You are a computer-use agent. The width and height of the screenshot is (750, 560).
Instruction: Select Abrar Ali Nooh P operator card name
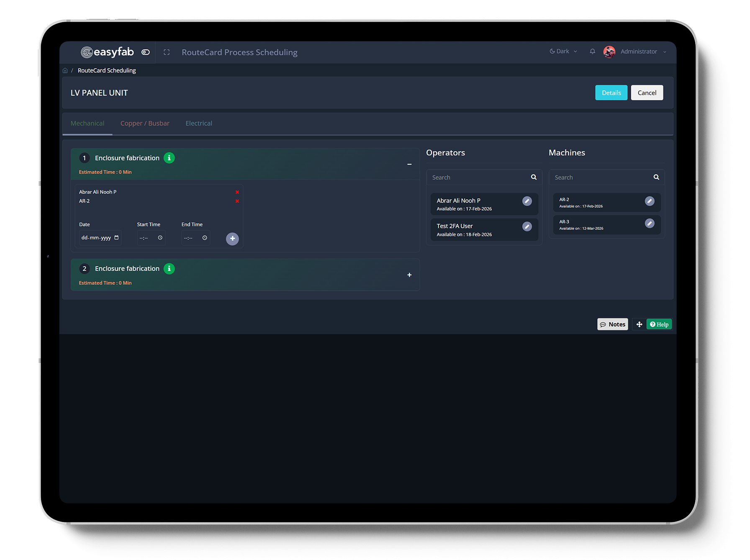pyautogui.click(x=458, y=200)
